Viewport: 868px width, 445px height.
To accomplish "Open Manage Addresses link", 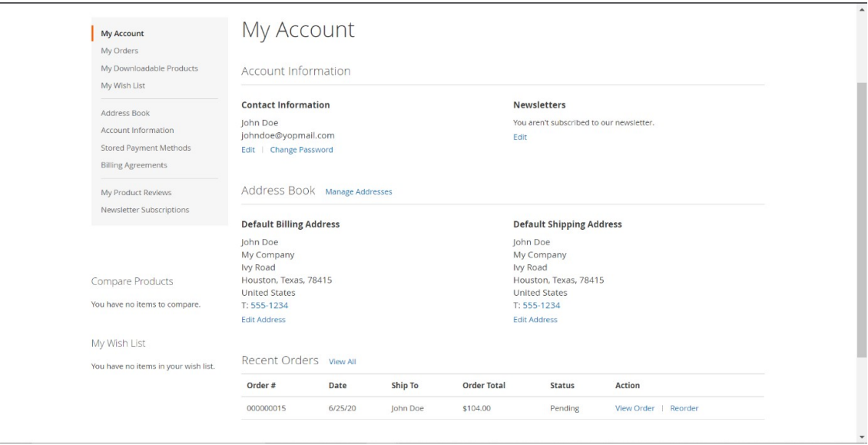I will (x=359, y=192).
